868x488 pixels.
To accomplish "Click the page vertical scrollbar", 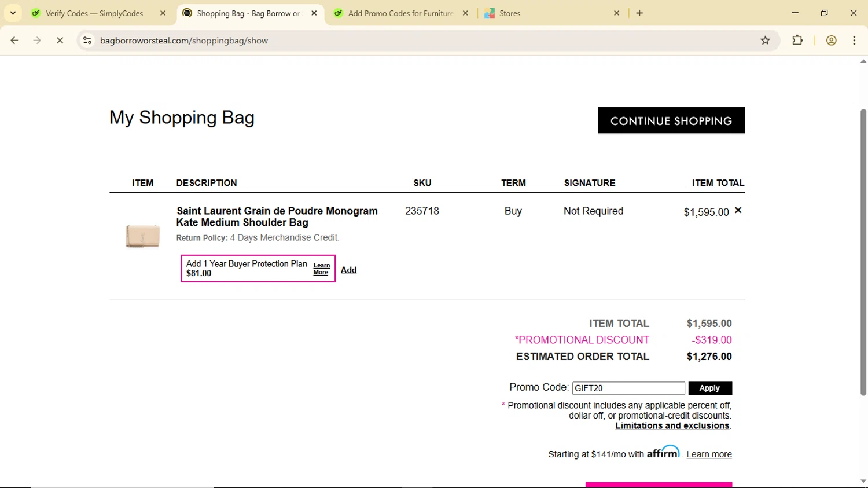I will (863, 252).
